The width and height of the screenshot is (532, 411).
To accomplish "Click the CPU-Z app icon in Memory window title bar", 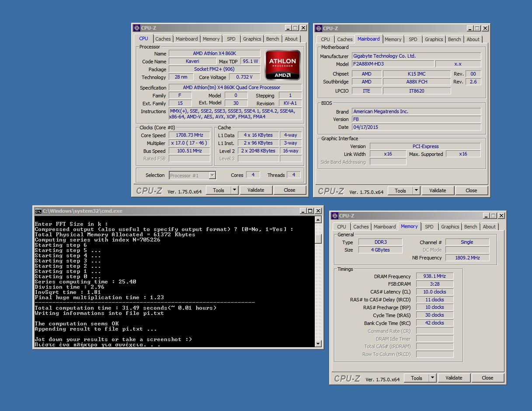I will 335,216.
